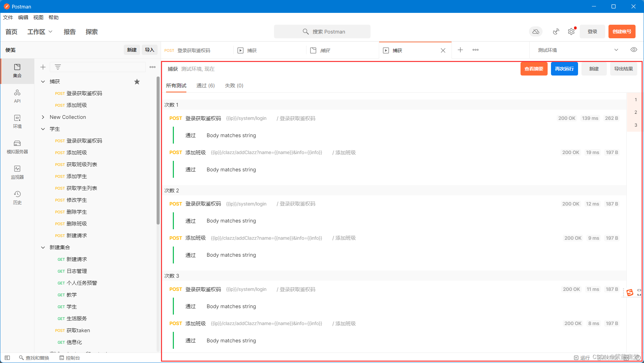This screenshot has height=363, width=644.
Task: Click the 搜索 Postman search field
Action: pos(322,31)
